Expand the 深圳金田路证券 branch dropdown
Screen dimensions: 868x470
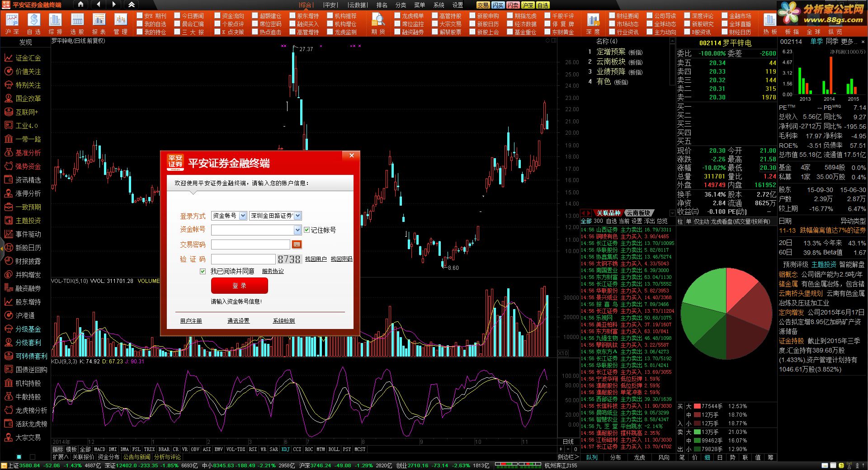coord(297,216)
